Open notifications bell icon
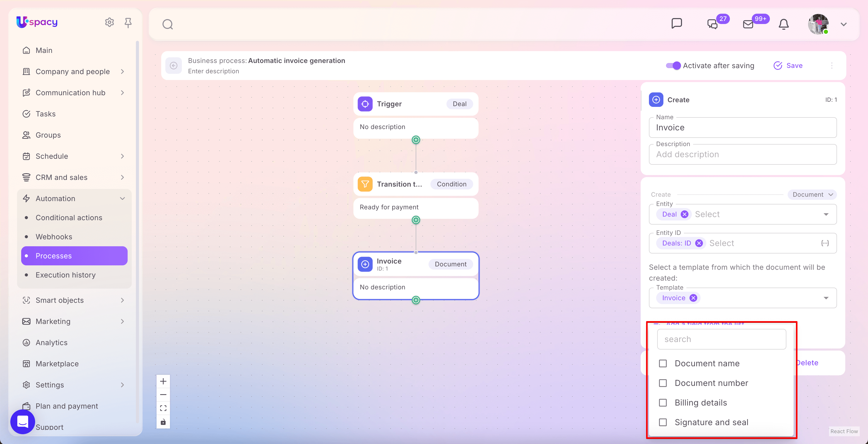 coord(784,24)
